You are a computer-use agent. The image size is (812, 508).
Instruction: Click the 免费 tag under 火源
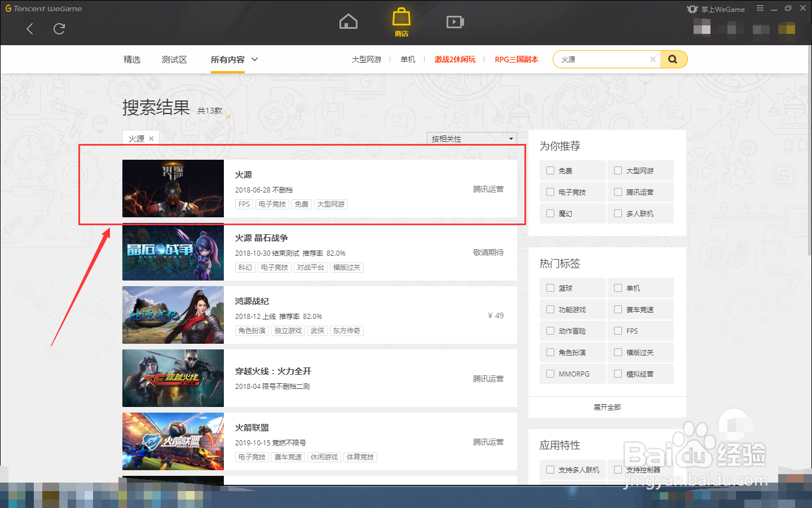tap(302, 204)
